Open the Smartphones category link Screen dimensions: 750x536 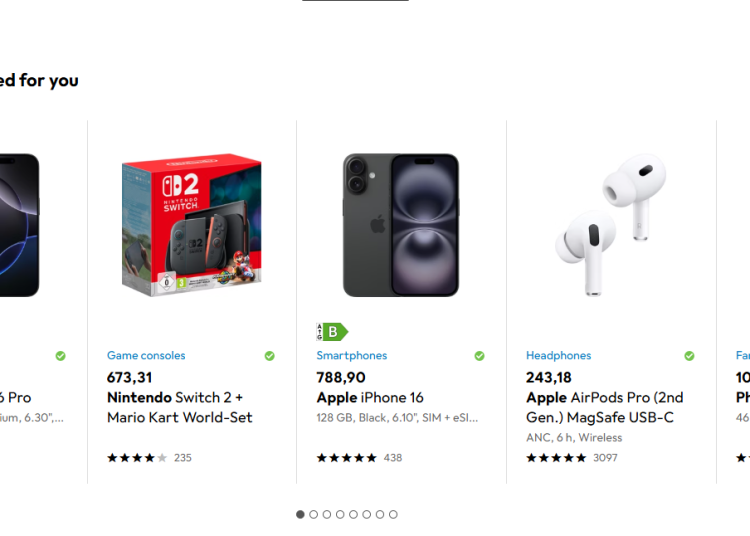click(x=352, y=356)
